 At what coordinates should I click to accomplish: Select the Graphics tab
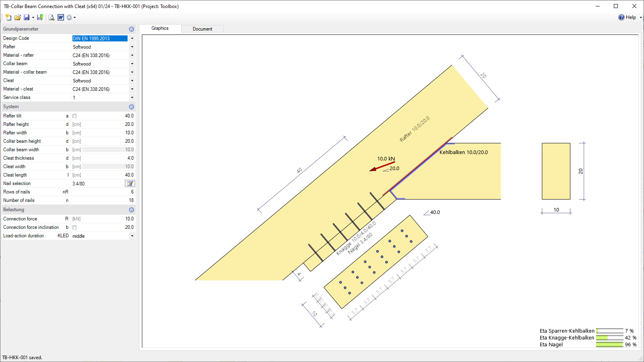[160, 28]
